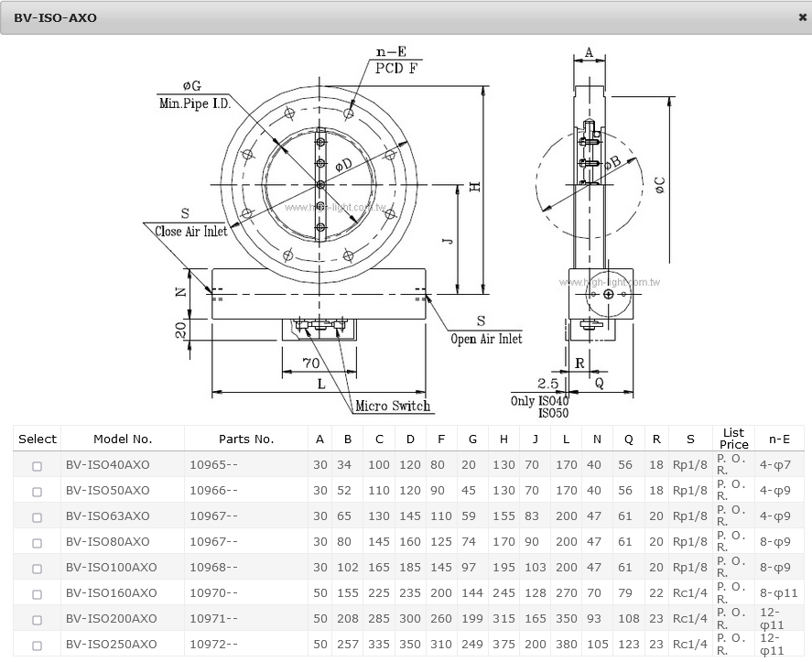Click the BV-ISO-AXO dialog title
812x662 pixels.
(x=55, y=17)
